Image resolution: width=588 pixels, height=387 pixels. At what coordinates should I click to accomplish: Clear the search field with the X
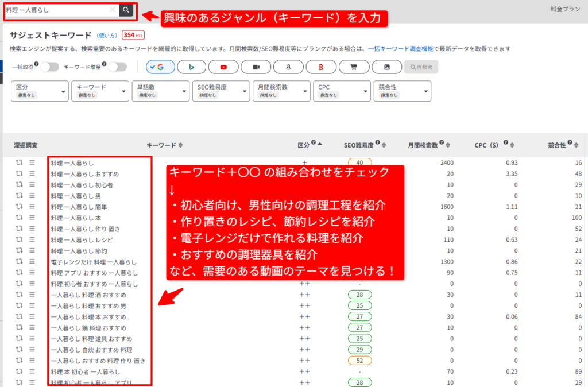112,10
